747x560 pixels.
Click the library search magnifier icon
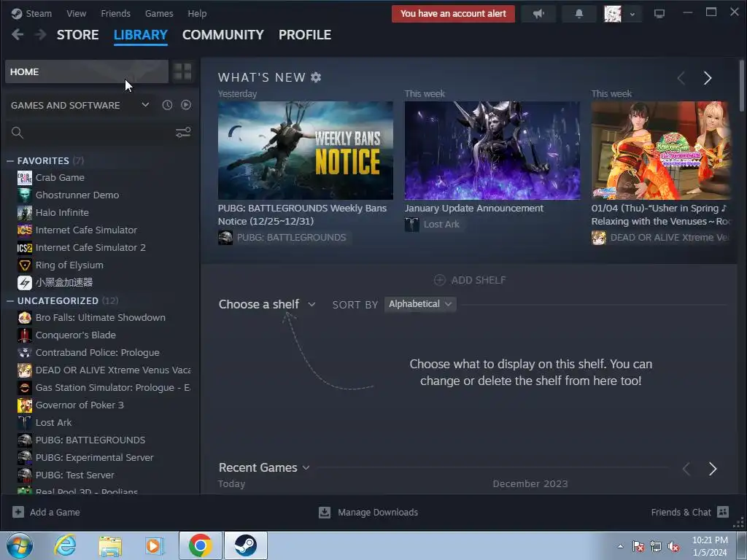(18, 133)
